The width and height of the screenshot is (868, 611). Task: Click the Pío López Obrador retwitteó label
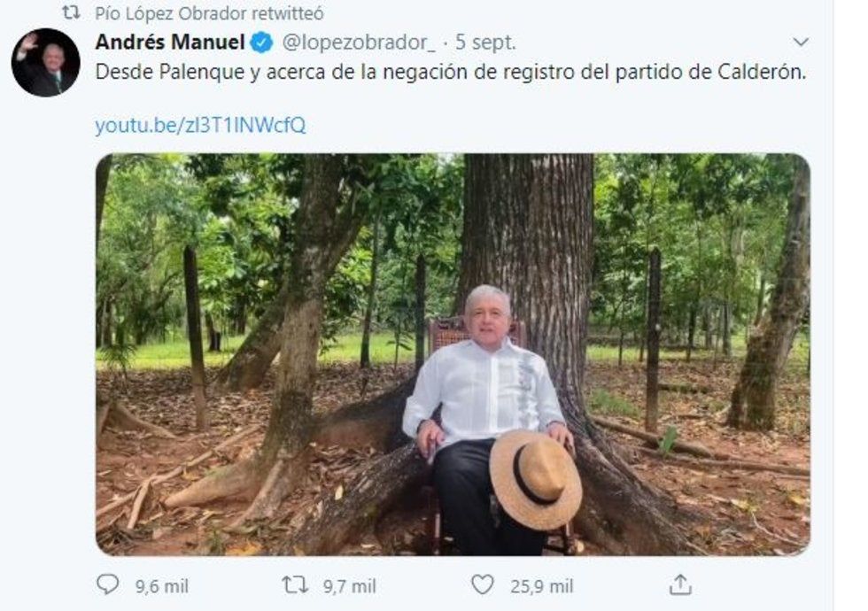click(x=209, y=12)
